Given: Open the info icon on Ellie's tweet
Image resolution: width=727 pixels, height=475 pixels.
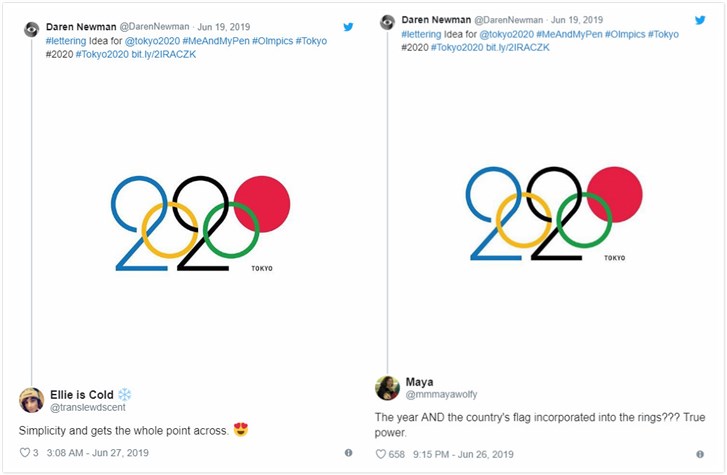Looking at the screenshot, I should pos(348,453).
